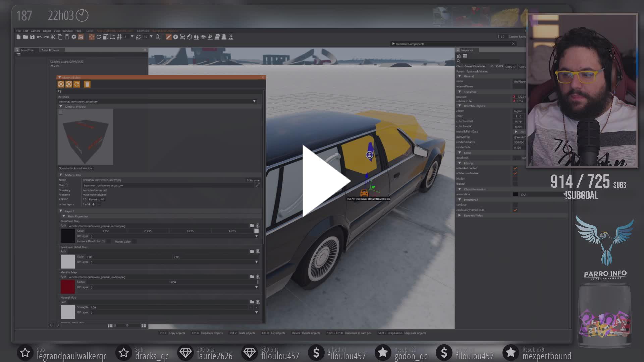Switch to the Asset Browser tab
This screenshot has width=644, height=362.
(50, 50)
